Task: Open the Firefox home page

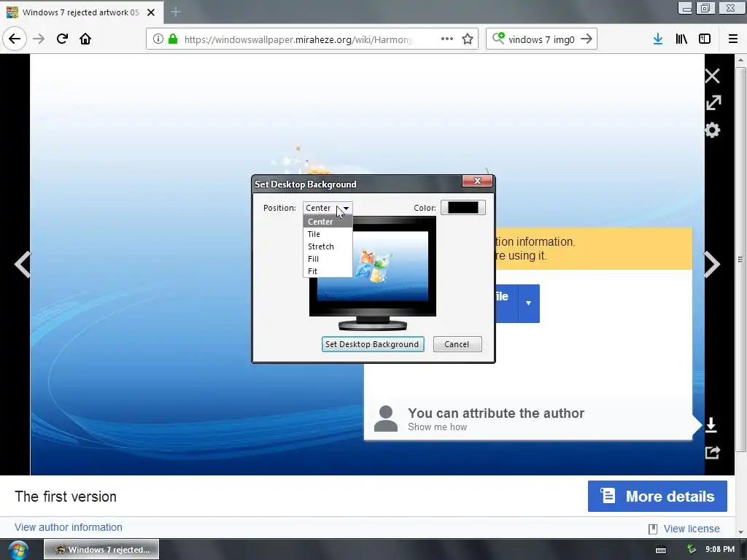Action: pyautogui.click(x=85, y=39)
